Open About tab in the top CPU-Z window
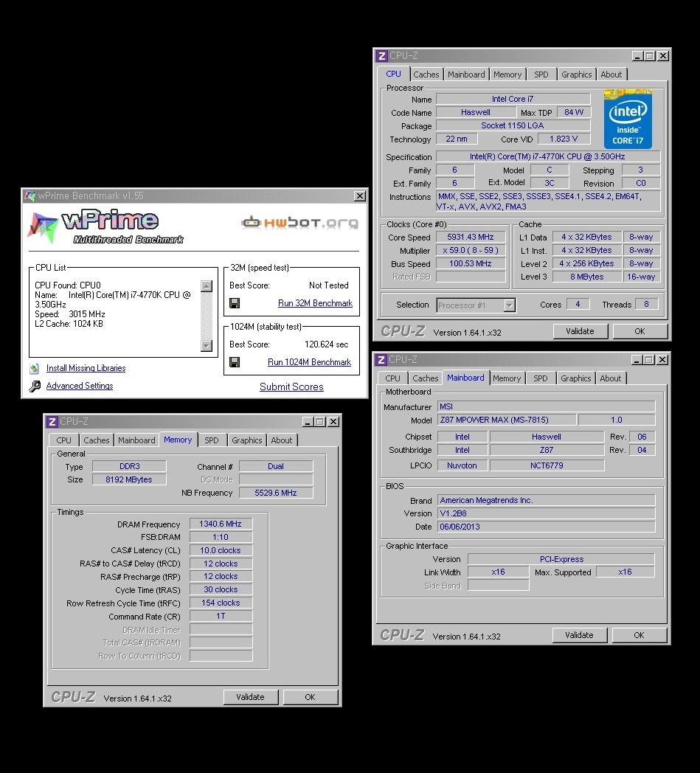This screenshot has height=773, width=700. (611, 74)
